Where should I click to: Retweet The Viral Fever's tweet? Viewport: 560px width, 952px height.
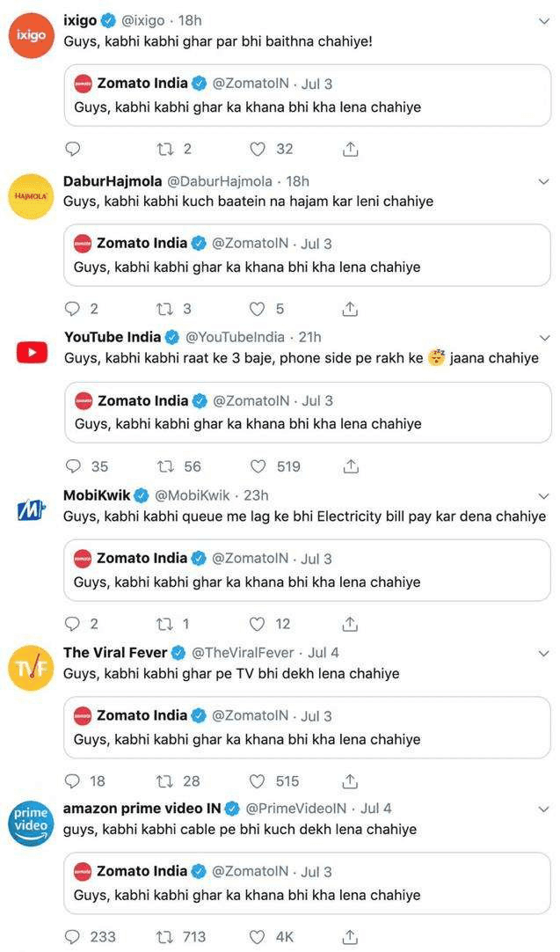pyautogui.click(x=164, y=781)
